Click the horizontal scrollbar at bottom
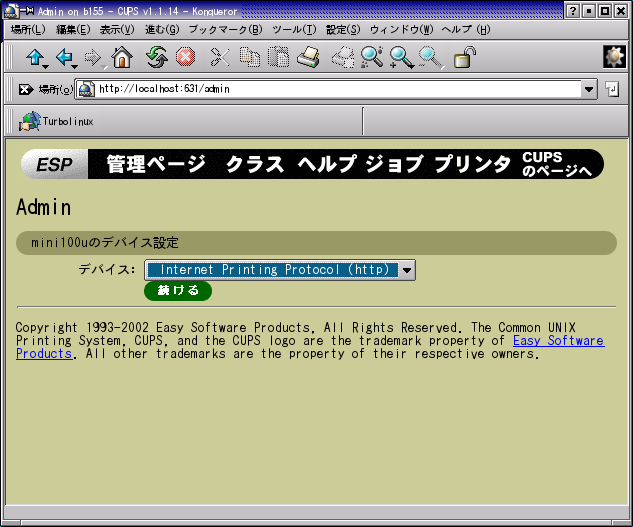This screenshot has width=633, height=527. [316, 523]
